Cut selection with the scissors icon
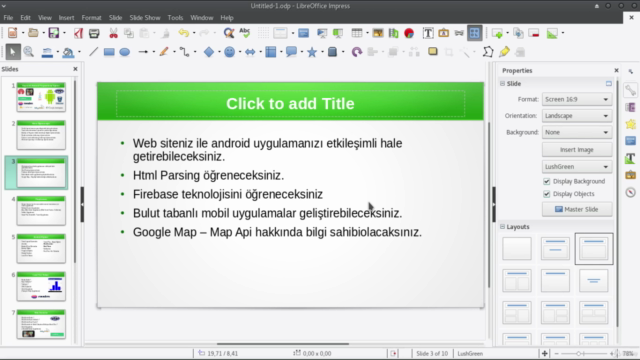This screenshot has width=640, height=360. (x=113, y=33)
